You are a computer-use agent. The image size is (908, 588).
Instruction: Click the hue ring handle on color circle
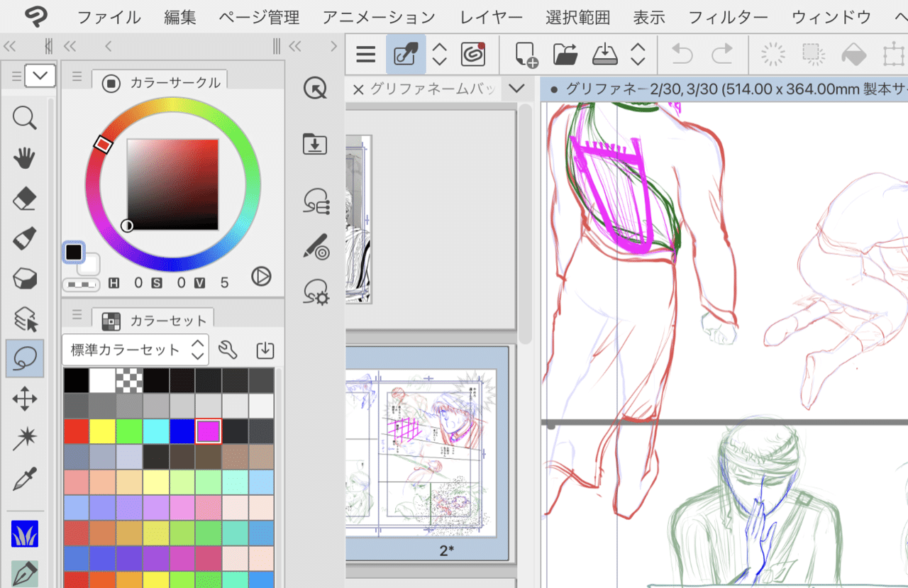[104, 145]
